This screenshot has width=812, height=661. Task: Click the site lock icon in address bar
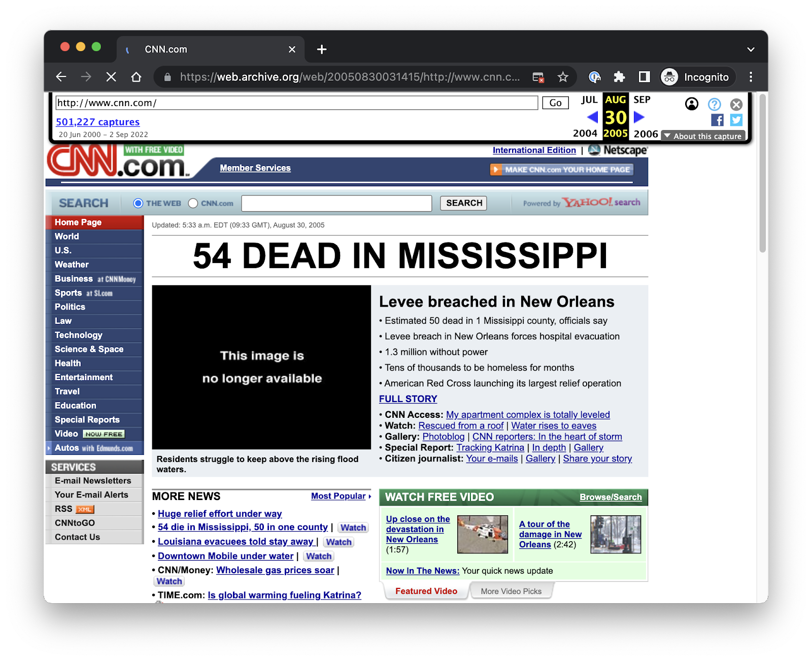tap(167, 77)
